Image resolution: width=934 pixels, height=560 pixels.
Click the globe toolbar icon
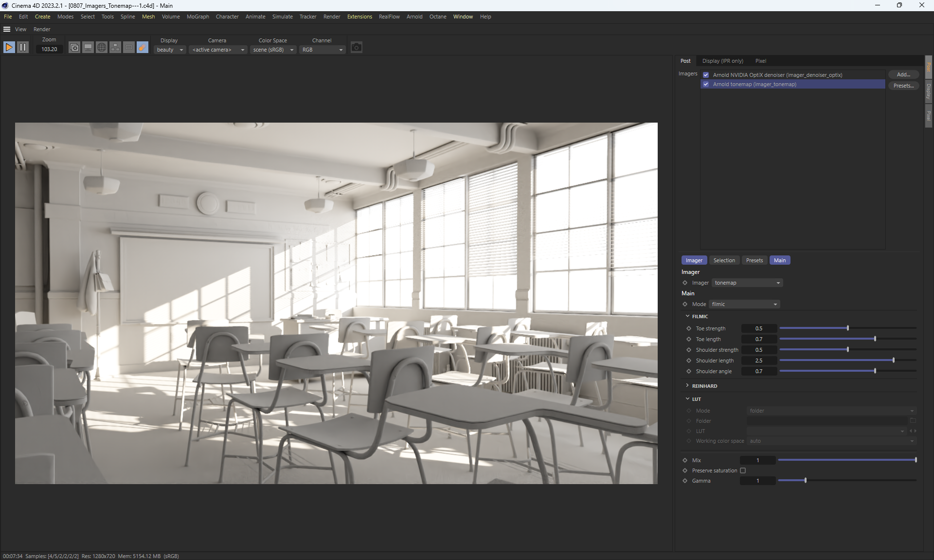tap(102, 47)
